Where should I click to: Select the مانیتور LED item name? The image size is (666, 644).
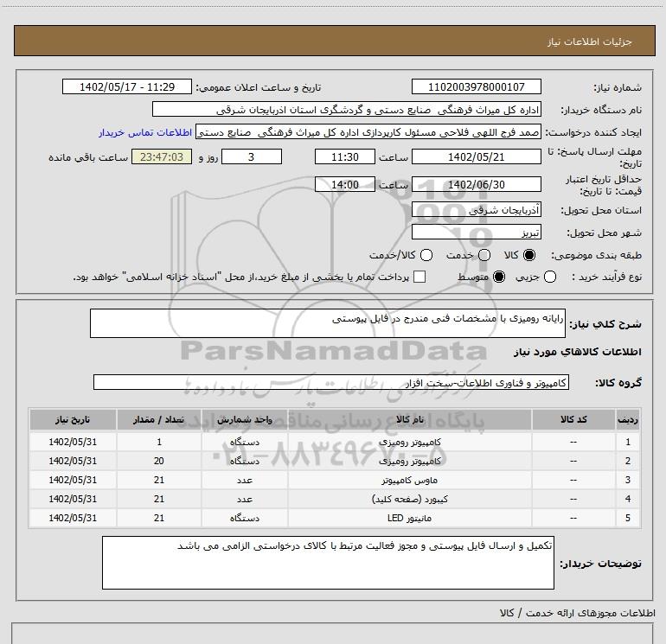point(409,518)
